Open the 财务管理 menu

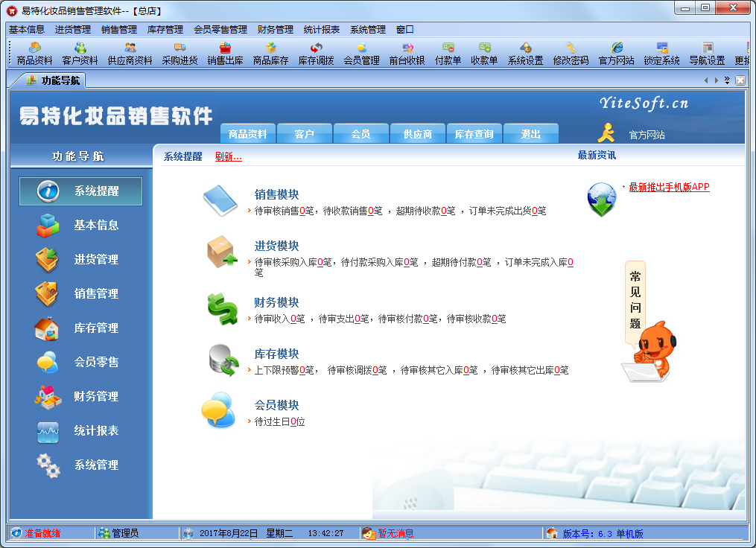(x=276, y=29)
